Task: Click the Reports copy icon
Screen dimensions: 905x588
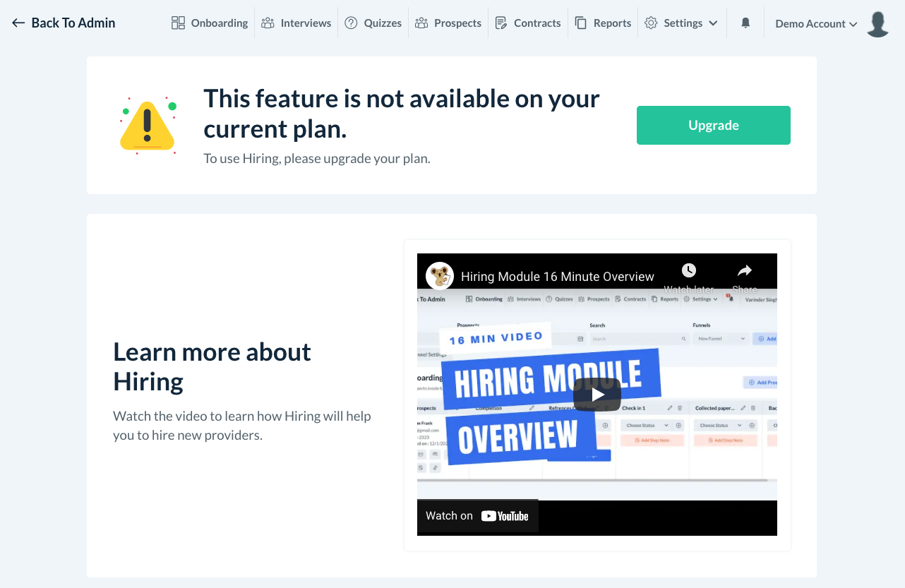Action: pyautogui.click(x=581, y=23)
